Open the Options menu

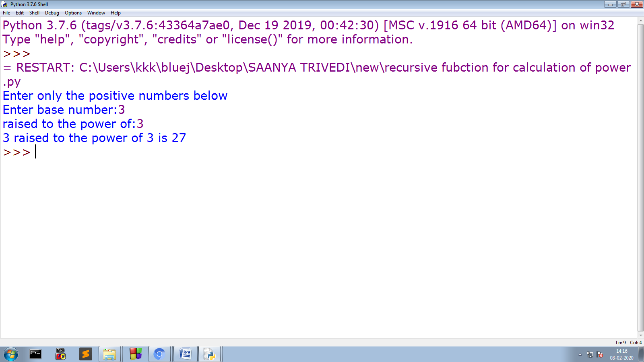[73, 12]
